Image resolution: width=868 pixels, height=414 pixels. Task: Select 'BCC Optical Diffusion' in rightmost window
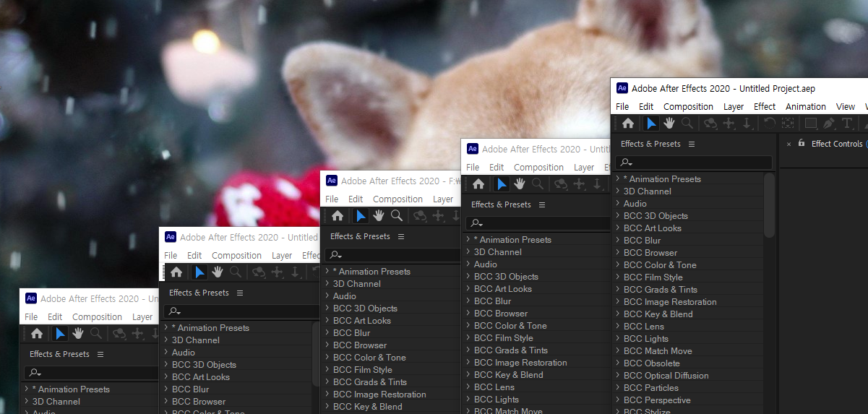pos(666,376)
